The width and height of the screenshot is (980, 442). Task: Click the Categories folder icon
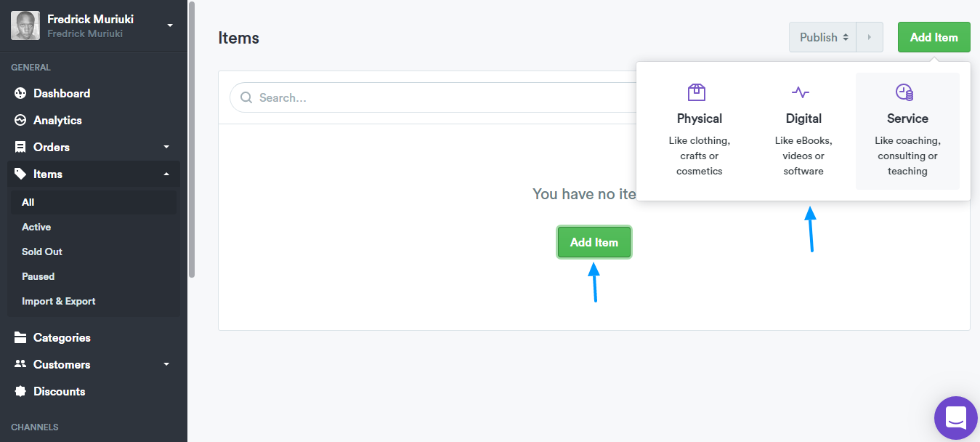(x=20, y=337)
